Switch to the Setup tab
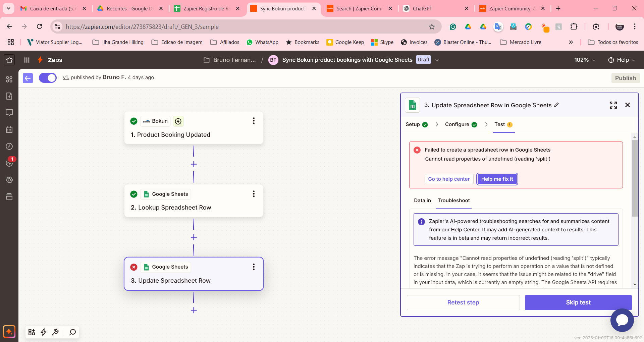This screenshot has width=644, height=342. [x=417, y=124]
